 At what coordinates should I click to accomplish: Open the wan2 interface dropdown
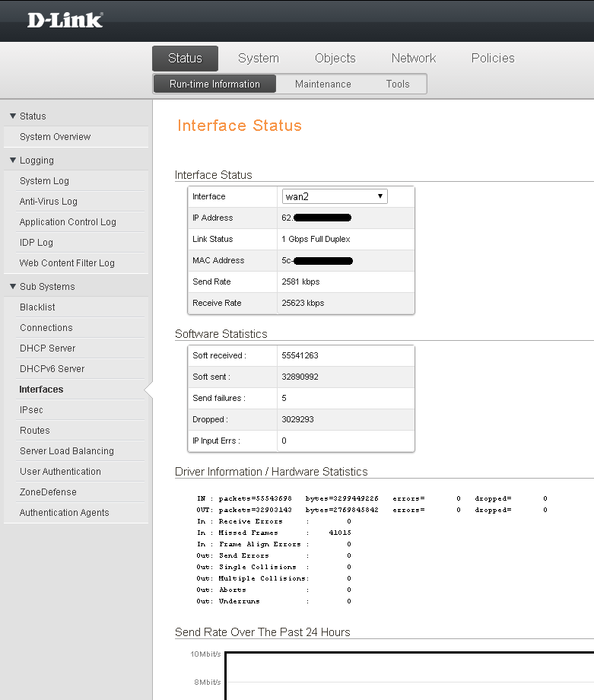point(335,196)
